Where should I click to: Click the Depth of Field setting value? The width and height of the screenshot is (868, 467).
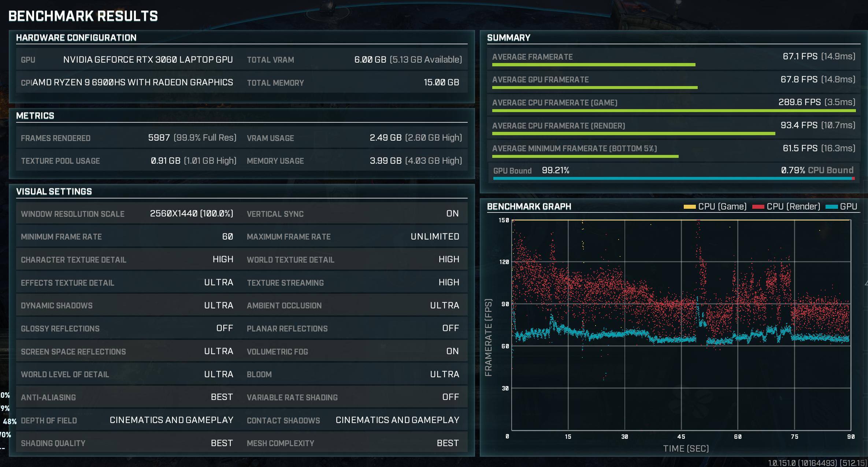(x=171, y=420)
